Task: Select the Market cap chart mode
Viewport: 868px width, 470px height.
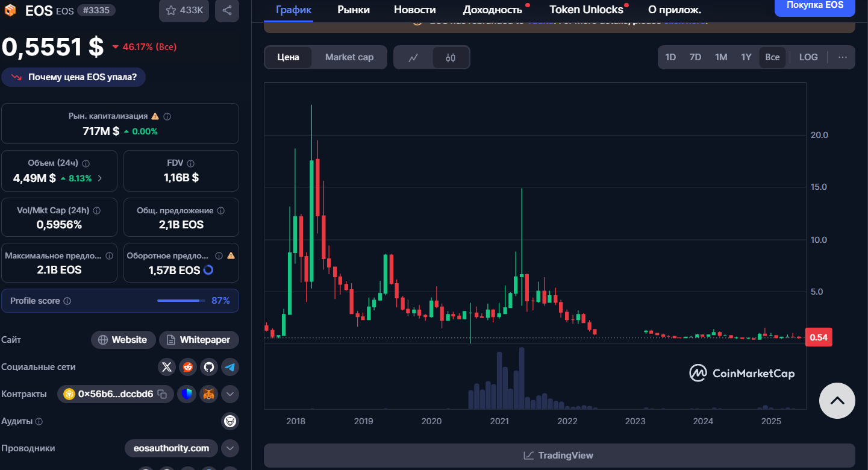Action: [349, 57]
